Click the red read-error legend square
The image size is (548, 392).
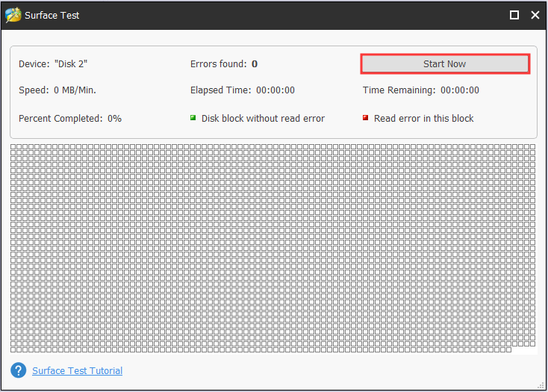366,118
